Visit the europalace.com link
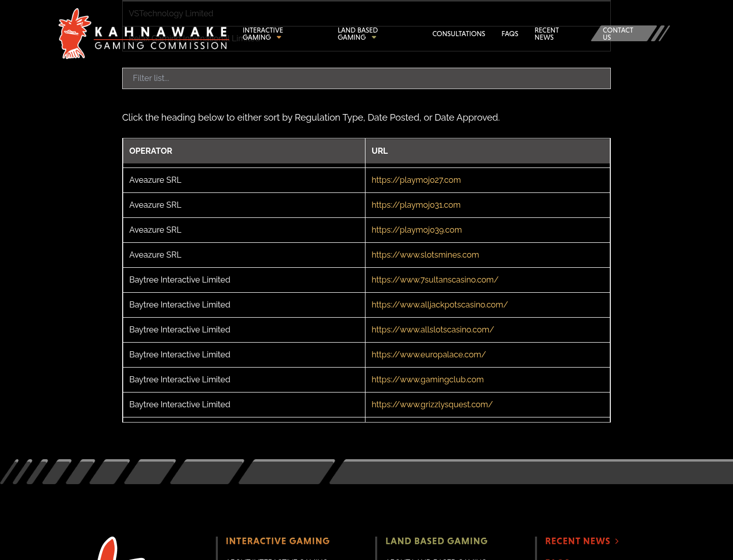Viewport: 733px width, 560px height. [x=429, y=354]
